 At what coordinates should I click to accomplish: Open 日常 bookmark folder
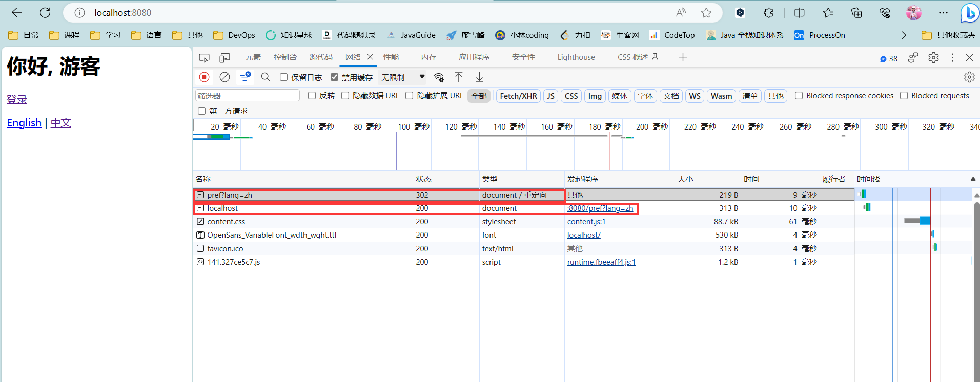coord(24,35)
